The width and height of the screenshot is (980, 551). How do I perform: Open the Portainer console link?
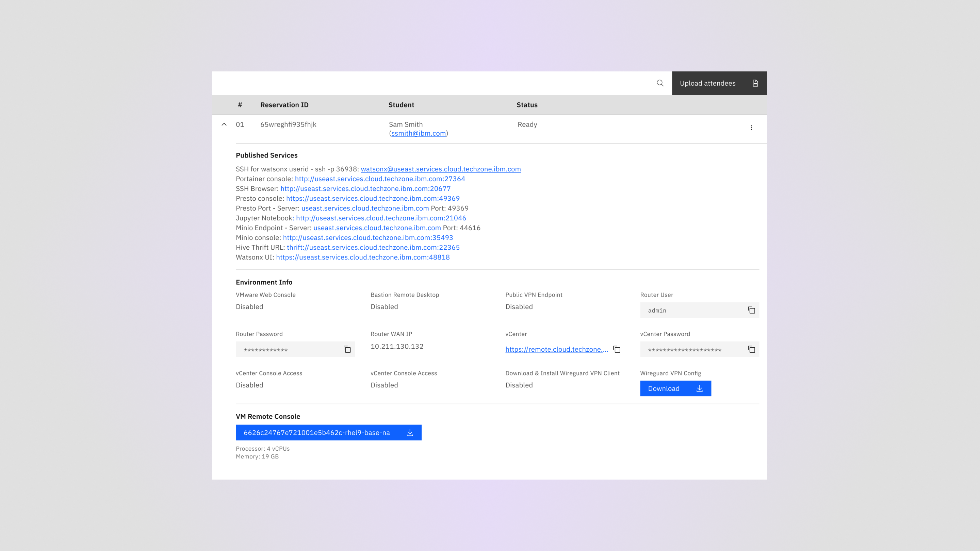(x=380, y=179)
